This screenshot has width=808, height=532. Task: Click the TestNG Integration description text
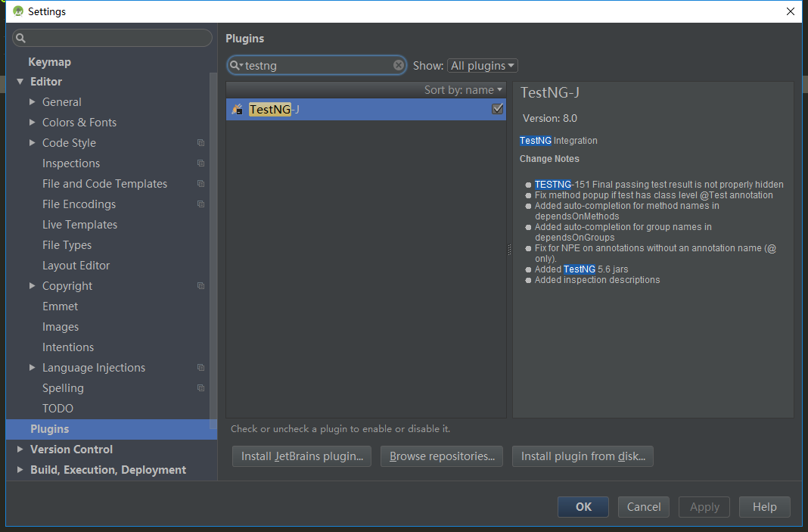(558, 141)
